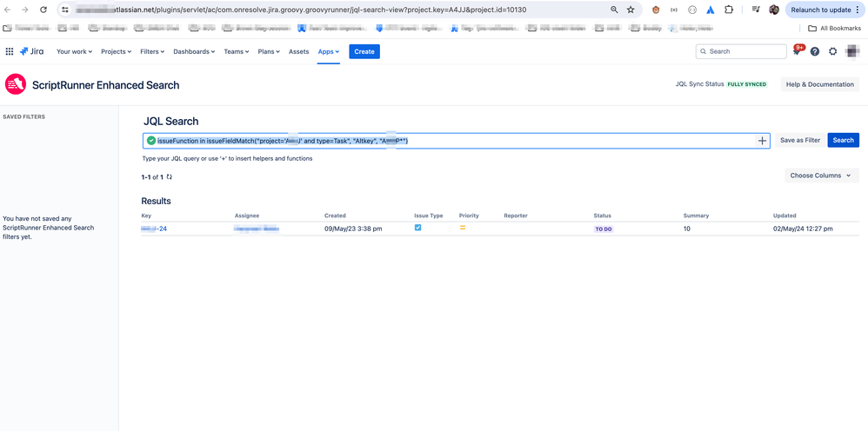The height and width of the screenshot is (431, 868).
Task: Open the user profile avatar in Jira
Action: (852, 51)
